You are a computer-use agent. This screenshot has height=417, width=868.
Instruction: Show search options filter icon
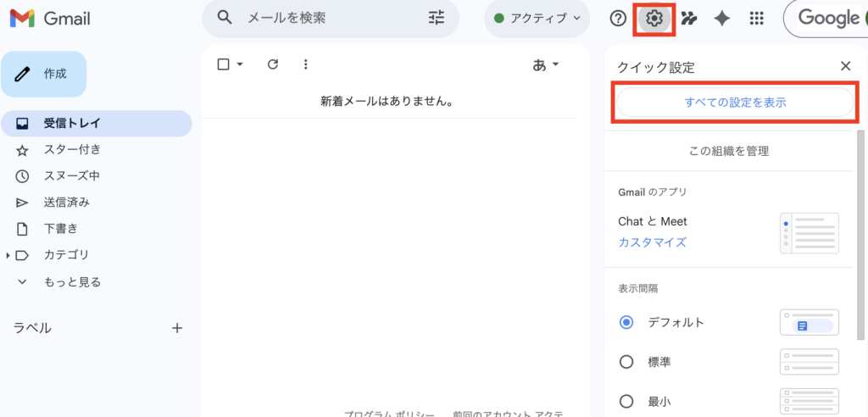pos(437,18)
